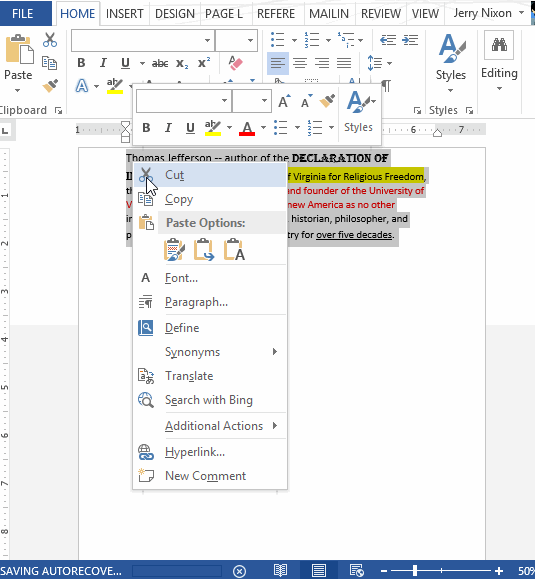Open the ribbon font size dropdown
Screen dimensions: 535x579
click(250, 40)
